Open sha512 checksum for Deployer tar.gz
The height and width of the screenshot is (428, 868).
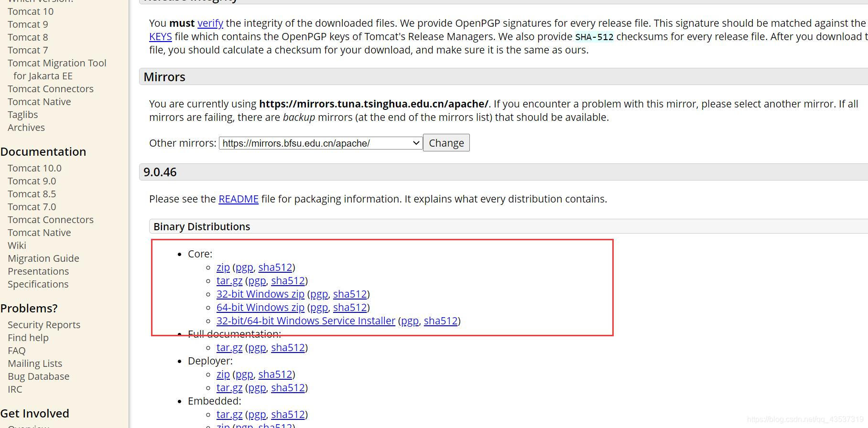pyautogui.click(x=288, y=388)
